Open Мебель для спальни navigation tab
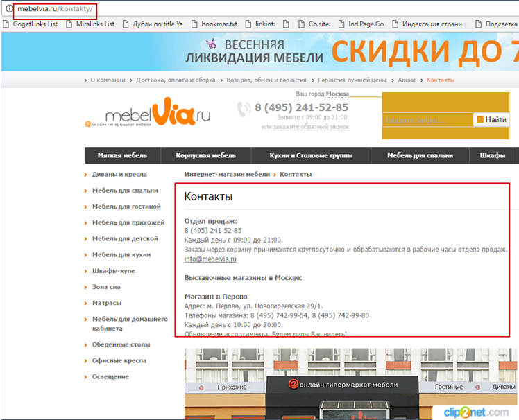The height and width of the screenshot is (420, 519). point(420,155)
